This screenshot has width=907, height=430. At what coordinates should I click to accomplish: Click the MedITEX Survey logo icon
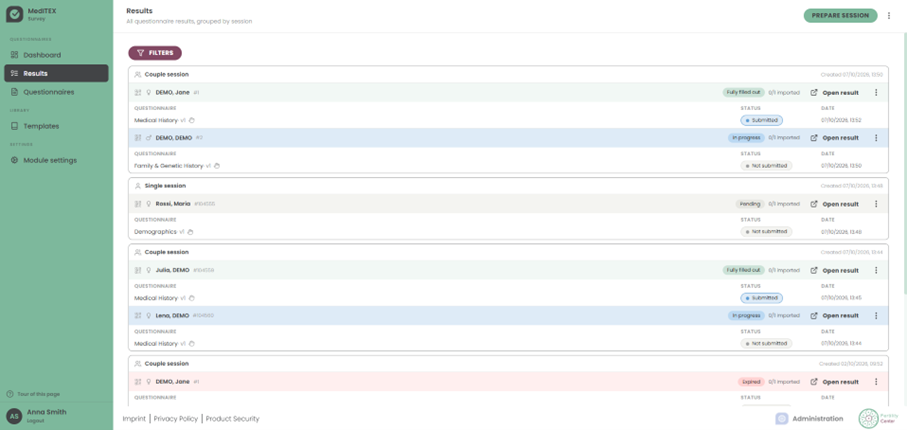[14, 14]
